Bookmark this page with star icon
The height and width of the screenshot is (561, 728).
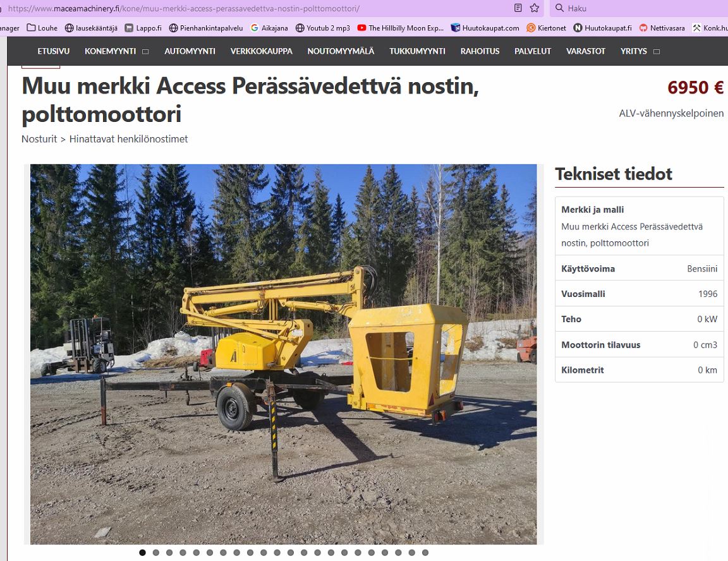click(535, 8)
